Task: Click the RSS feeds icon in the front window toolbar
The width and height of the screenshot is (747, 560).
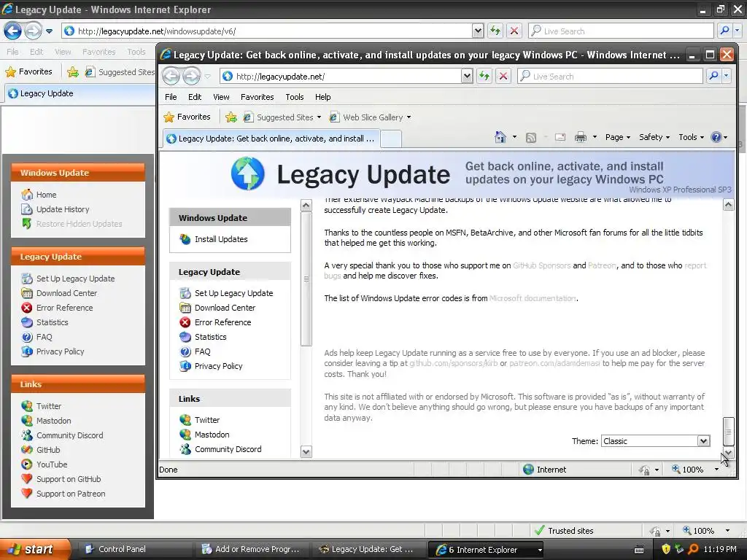Action: coord(531,138)
